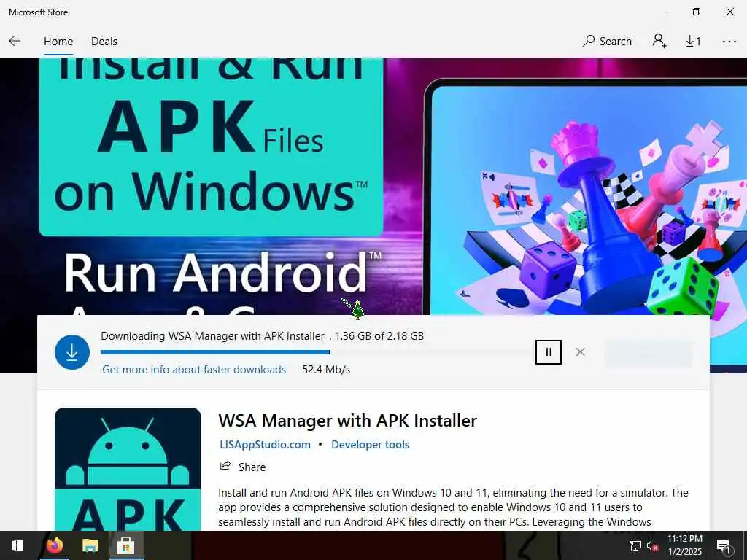The image size is (747, 560).
Task: Open downloads and updates indicator
Action: point(693,42)
